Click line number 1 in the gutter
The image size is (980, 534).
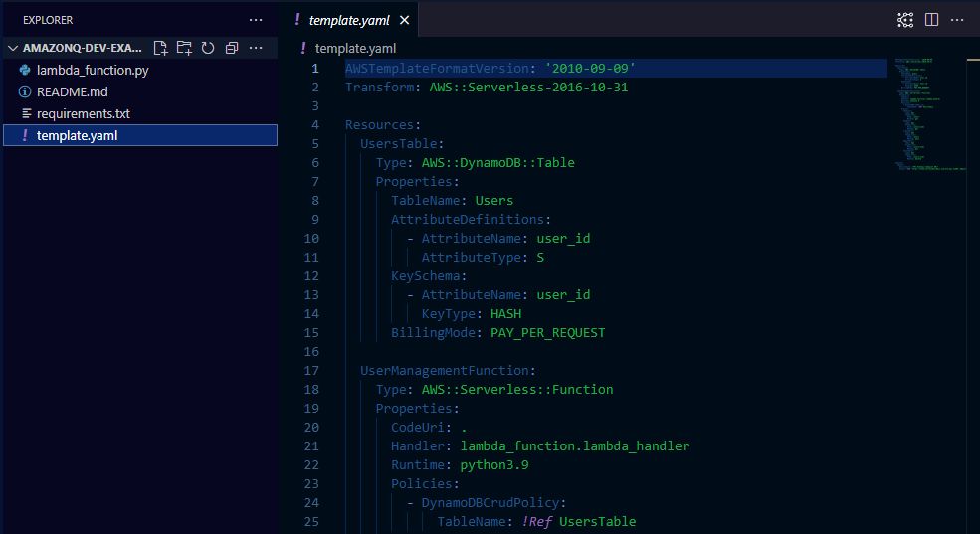[x=315, y=68]
